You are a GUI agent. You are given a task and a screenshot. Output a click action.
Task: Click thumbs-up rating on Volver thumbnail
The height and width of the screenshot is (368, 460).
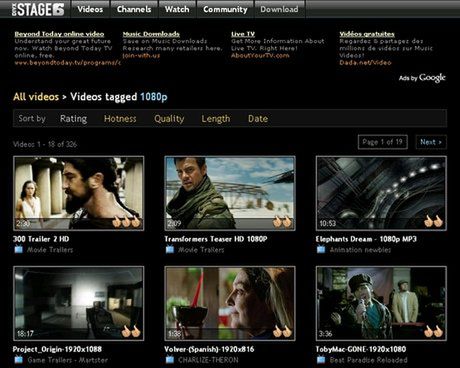point(282,332)
